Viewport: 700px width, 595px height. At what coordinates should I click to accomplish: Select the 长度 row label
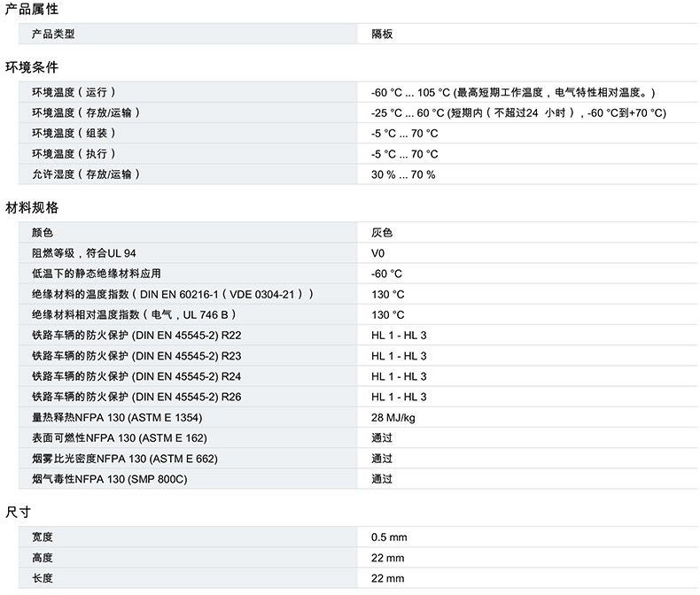tap(43, 578)
